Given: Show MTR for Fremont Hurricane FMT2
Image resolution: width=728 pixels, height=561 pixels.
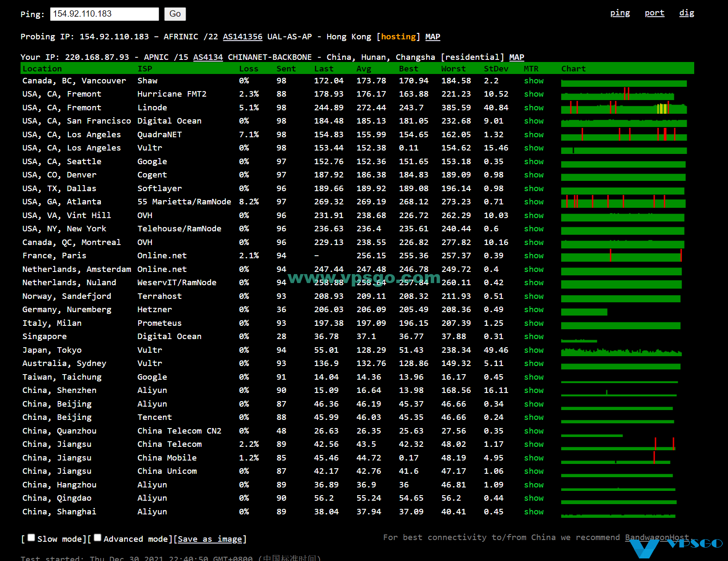Looking at the screenshot, I should click(534, 94).
